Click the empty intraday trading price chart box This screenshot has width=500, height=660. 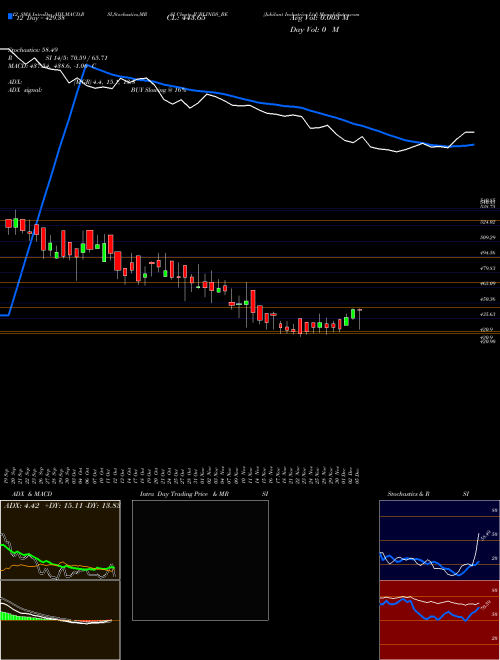(x=200, y=560)
